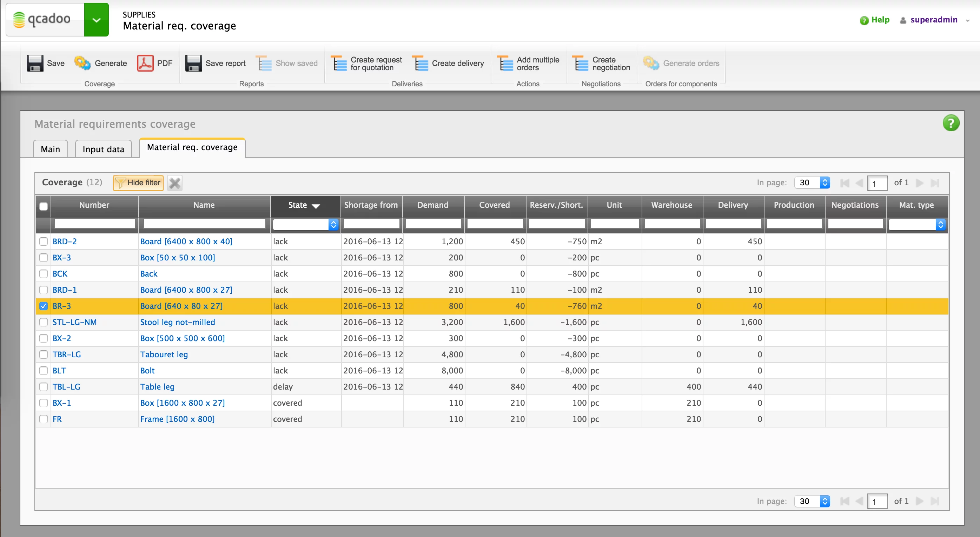Screen dimensions: 980x537
Task: Click the Generate coverage gears icon
Action: (82, 63)
